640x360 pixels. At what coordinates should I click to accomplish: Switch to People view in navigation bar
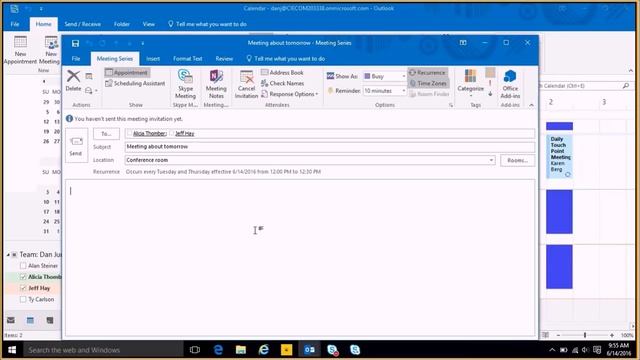[x=50, y=320]
